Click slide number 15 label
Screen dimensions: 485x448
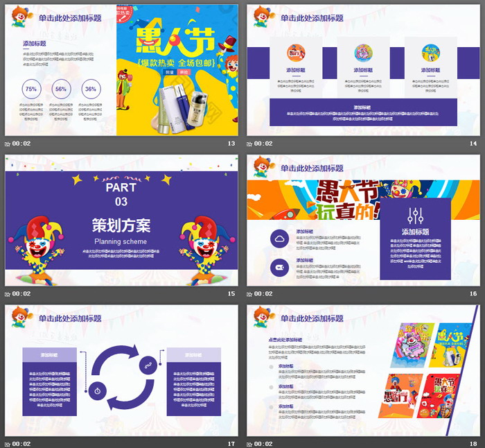coord(231,293)
